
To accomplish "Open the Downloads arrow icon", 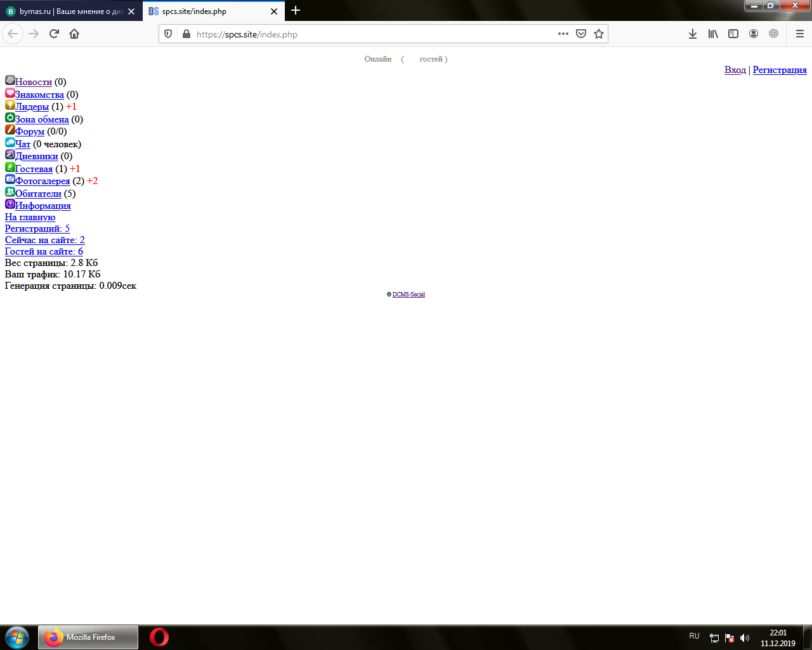I will pyautogui.click(x=693, y=34).
